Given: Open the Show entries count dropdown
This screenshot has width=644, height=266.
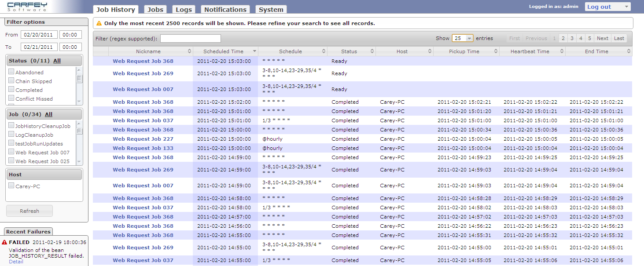Looking at the screenshot, I should [x=462, y=38].
